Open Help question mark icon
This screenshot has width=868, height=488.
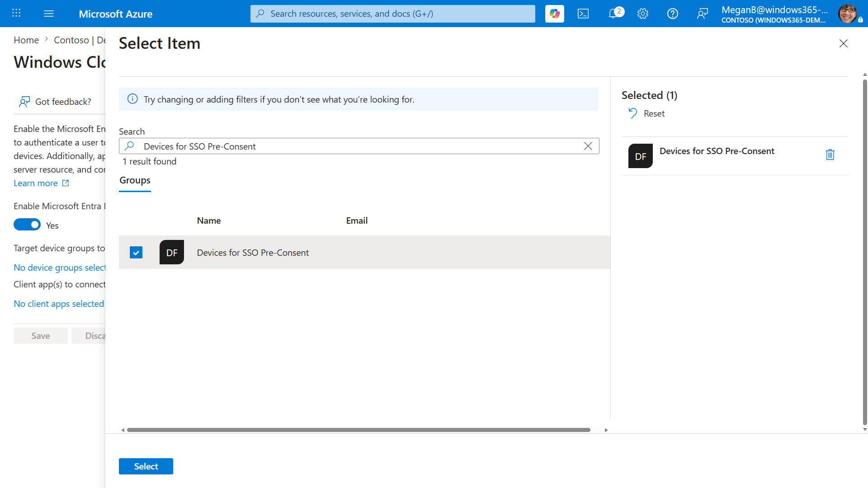tap(673, 14)
